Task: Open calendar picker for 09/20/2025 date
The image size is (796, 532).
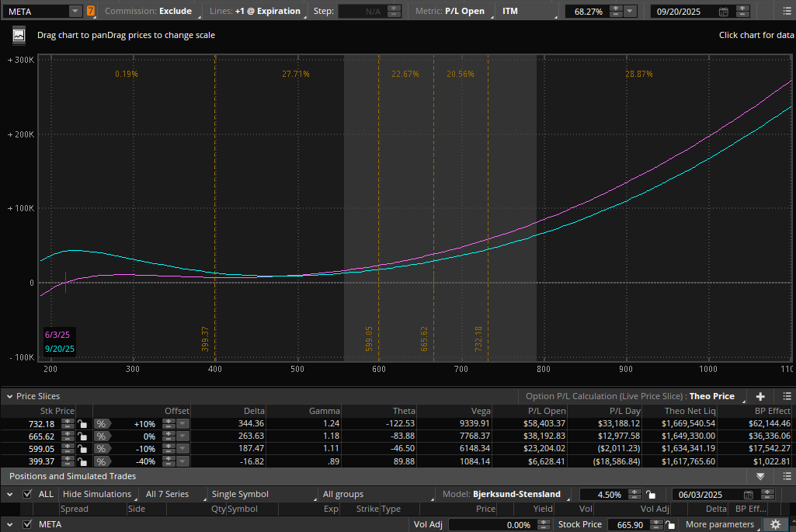Action: coord(724,11)
